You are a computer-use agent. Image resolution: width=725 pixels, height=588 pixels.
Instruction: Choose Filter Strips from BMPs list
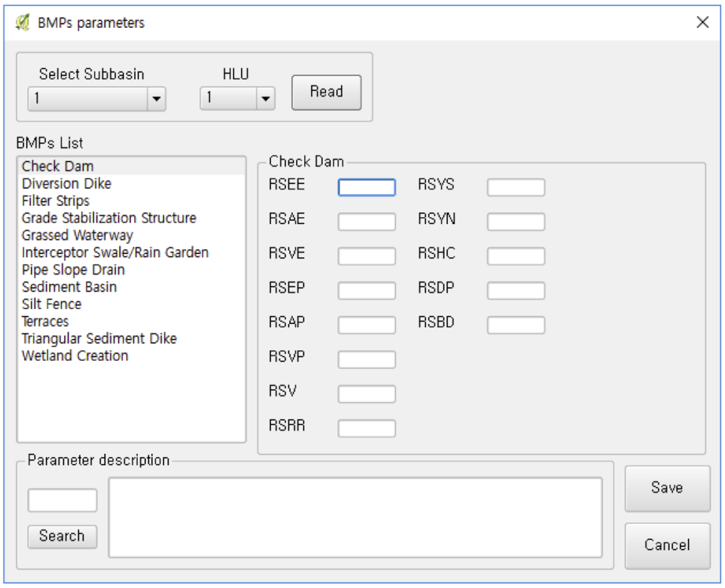pyautogui.click(x=55, y=201)
